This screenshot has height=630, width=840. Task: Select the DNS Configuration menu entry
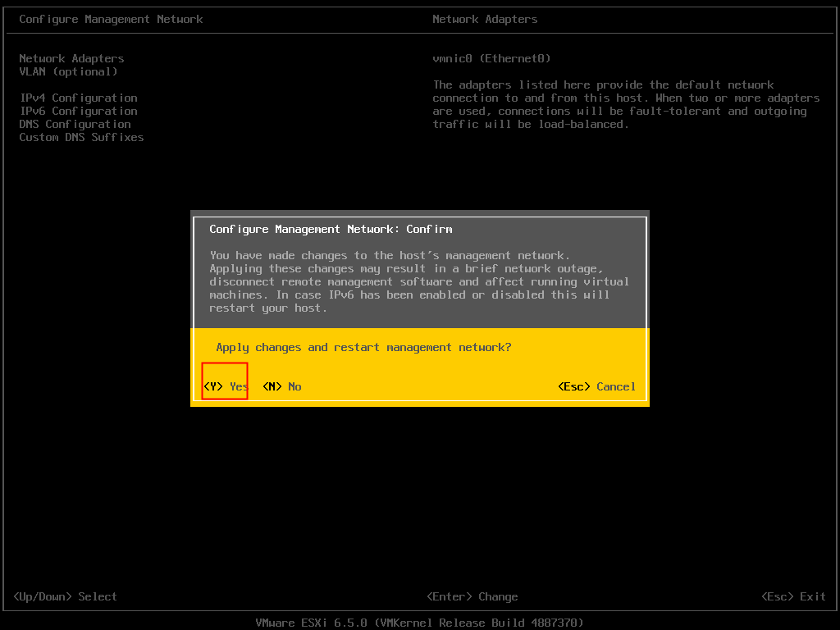pos(75,124)
